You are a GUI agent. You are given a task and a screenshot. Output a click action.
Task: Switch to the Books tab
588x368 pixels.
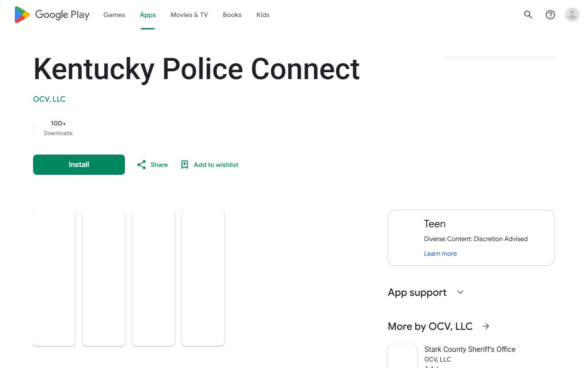[232, 15]
